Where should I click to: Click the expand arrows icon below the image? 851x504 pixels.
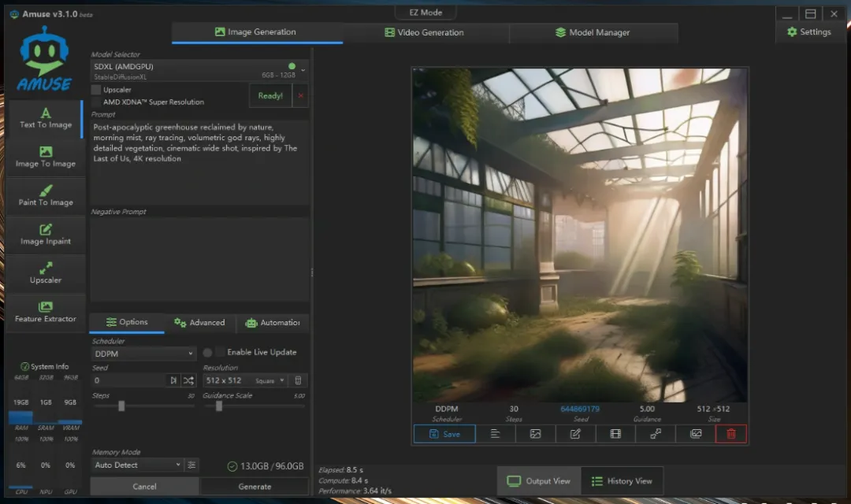point(656,434)
